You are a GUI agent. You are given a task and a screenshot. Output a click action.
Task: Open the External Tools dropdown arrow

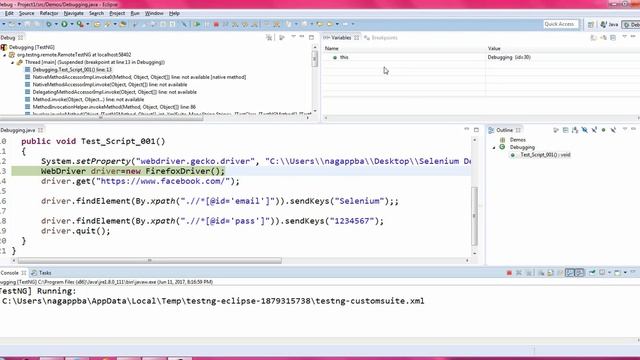tap(87, 24)
